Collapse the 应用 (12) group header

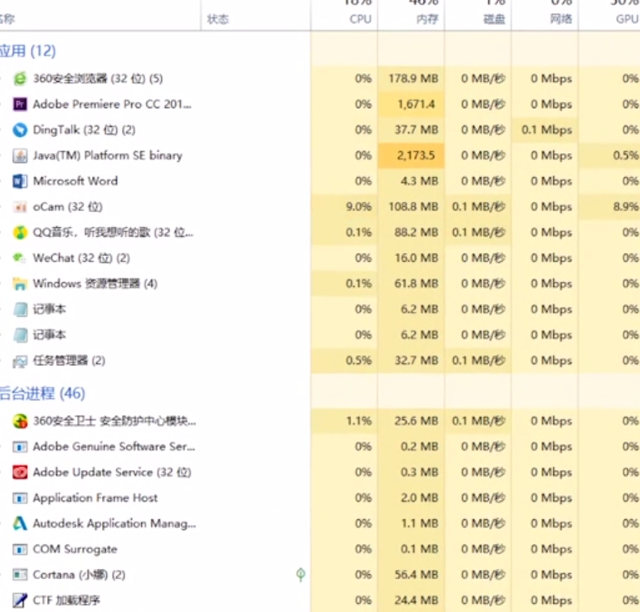27,50
